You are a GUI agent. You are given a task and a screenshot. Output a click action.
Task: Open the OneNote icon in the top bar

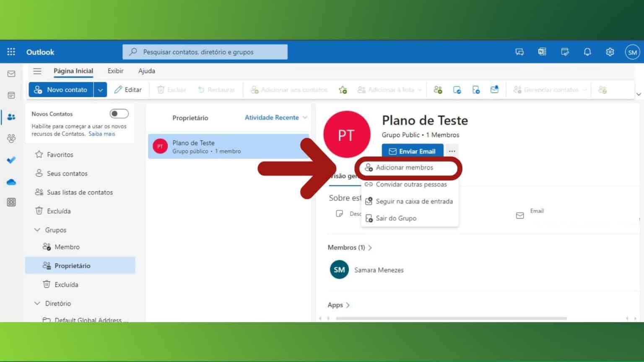pos(542,52)
